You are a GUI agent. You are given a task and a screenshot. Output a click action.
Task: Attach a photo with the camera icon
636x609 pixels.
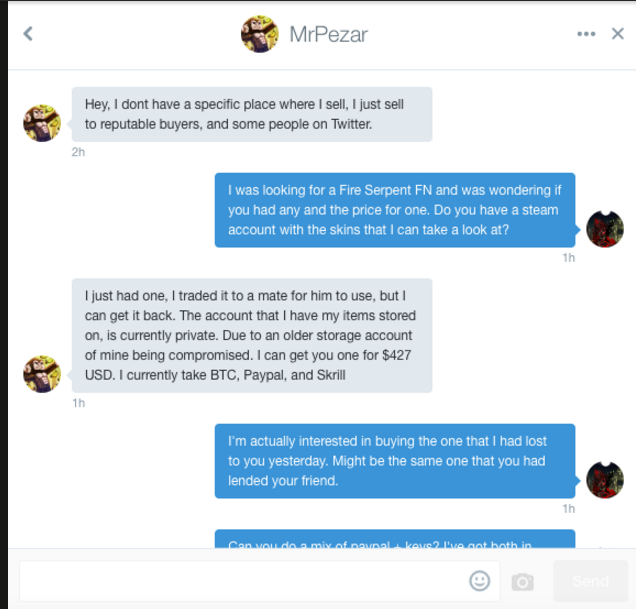tap(522, 582)
